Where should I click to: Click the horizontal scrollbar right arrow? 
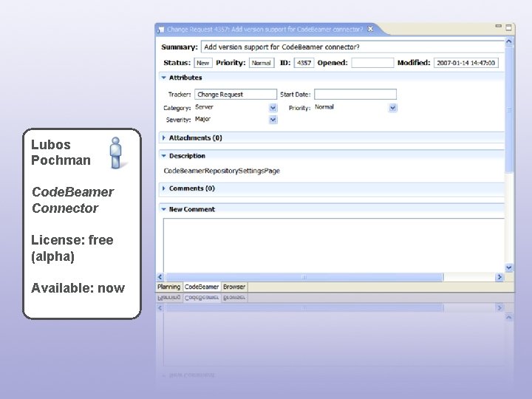click(x=499, y=277)
